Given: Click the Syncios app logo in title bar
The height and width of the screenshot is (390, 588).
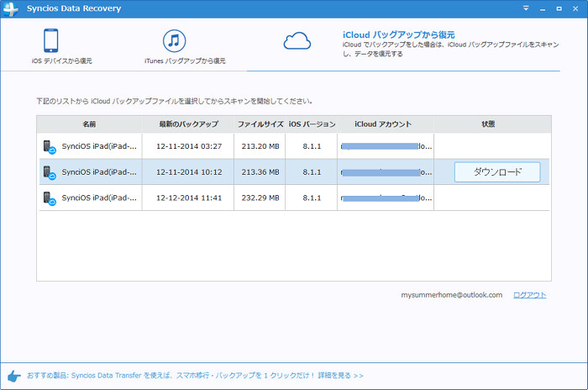Looking at the screenshot, I should point(10,8).
